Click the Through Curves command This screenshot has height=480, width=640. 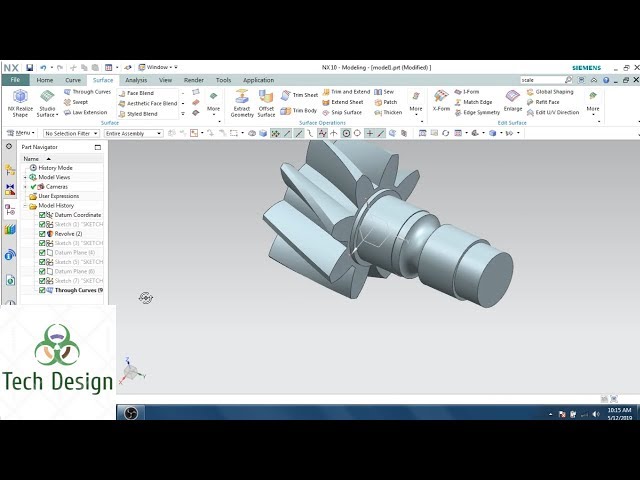click(87, 92)
